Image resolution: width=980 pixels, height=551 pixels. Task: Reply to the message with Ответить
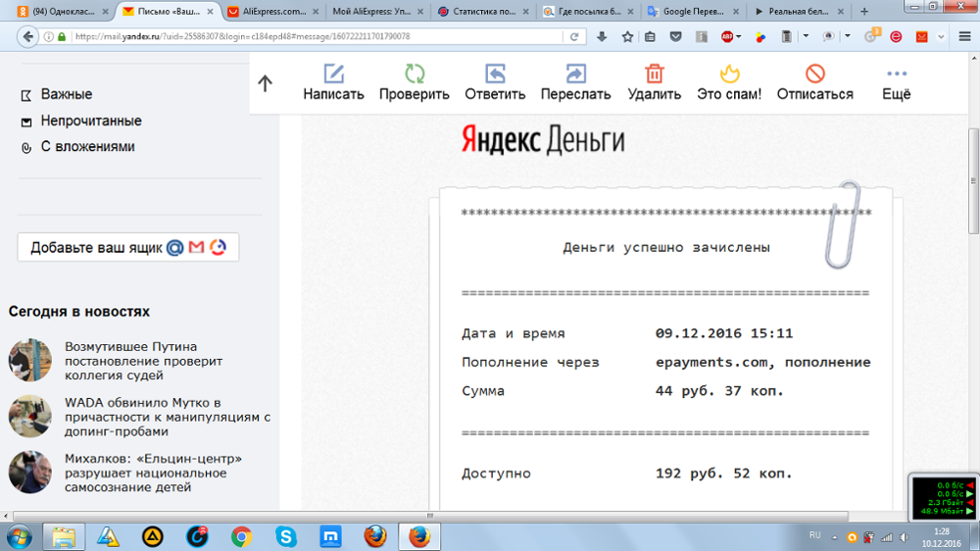tap(495, 82)
